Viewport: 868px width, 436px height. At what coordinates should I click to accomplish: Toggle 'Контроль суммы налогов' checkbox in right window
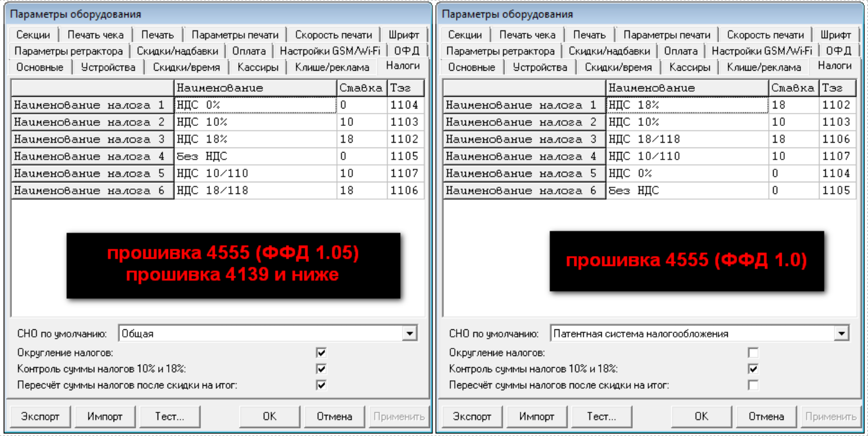coord(753,369)
